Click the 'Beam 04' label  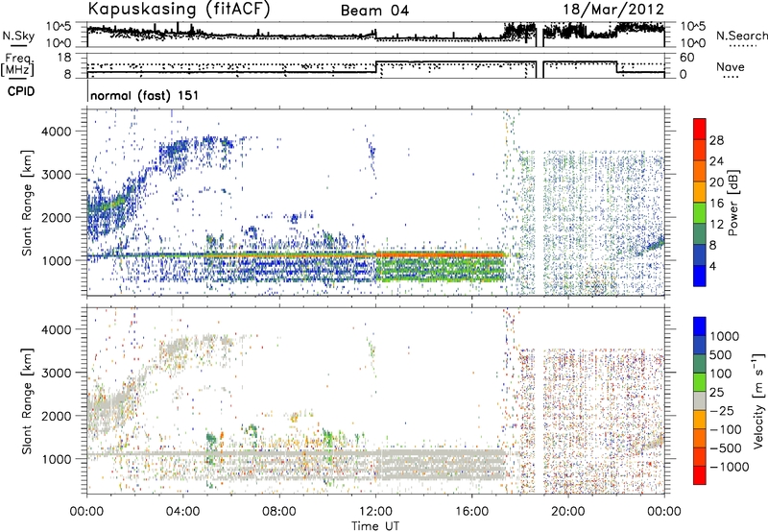(x=374, y=11)
